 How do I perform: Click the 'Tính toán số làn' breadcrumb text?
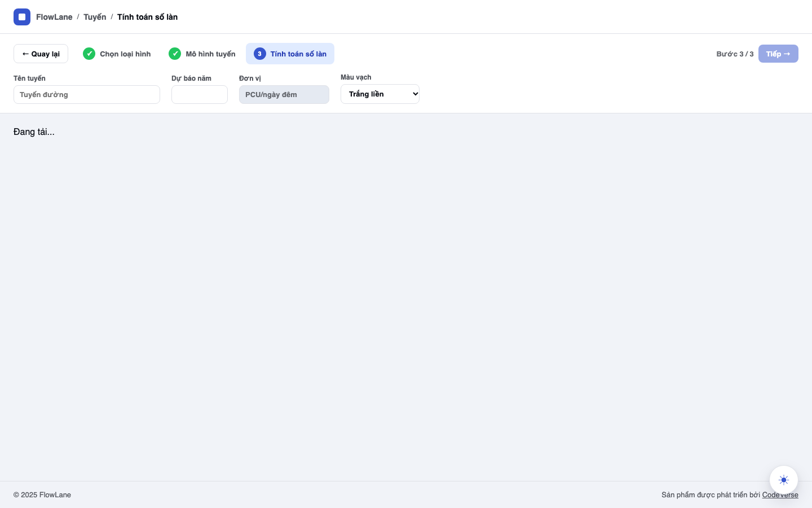click(x=147, y=17)
